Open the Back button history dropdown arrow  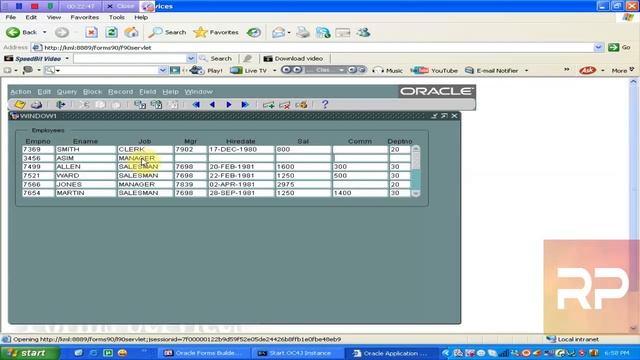coord(44,32)
